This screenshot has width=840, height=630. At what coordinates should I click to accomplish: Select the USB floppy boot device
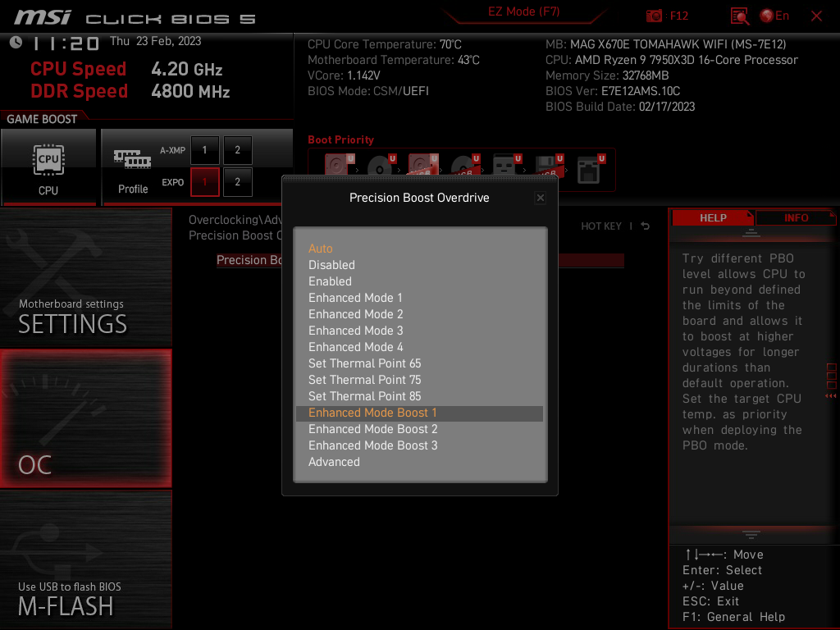549,164
